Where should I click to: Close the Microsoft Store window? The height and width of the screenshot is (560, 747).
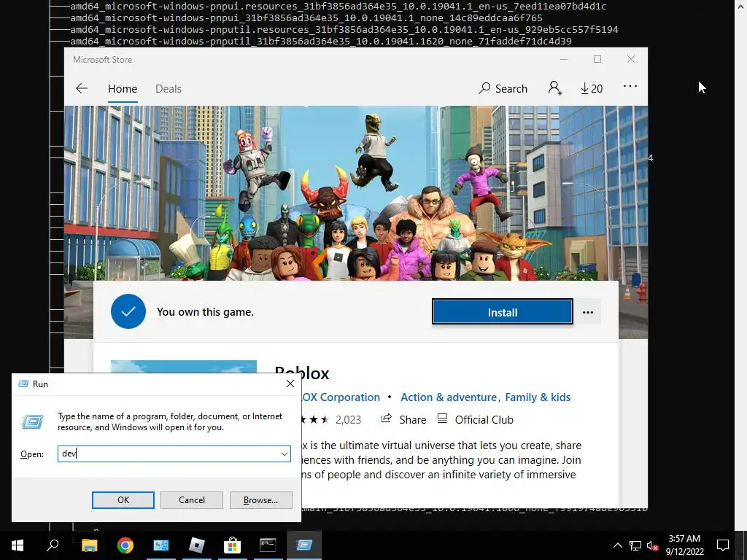[631, 60]
